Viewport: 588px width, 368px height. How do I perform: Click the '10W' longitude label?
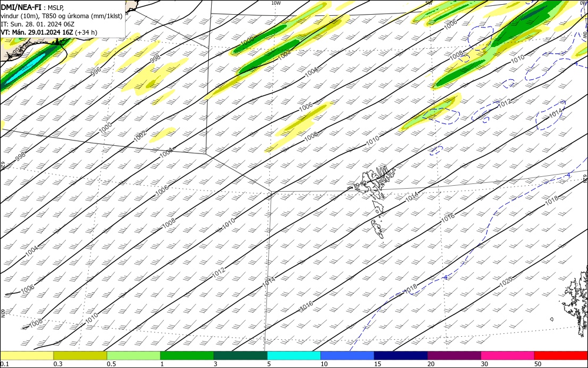(276, 2)
